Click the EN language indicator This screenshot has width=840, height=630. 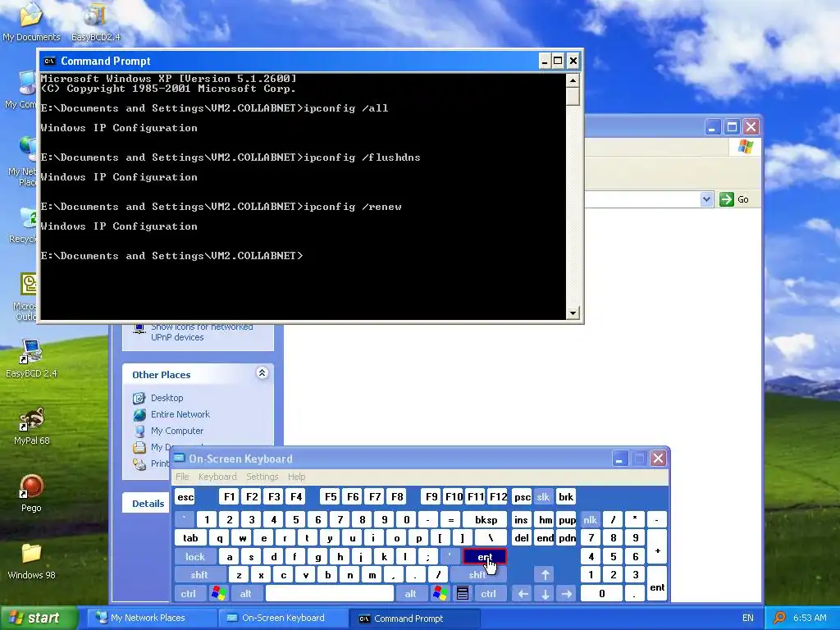[x=748, y=618]
